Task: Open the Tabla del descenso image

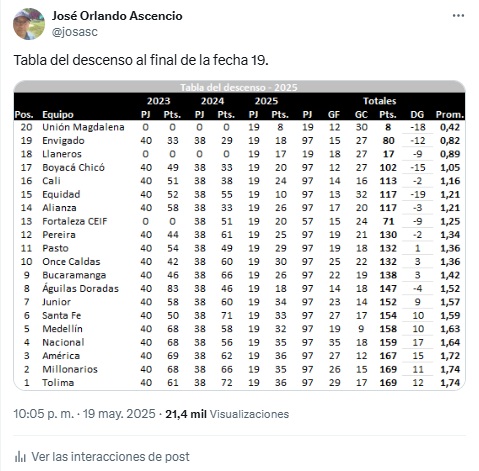Action: pyautogui.click(x=239, y=235)
